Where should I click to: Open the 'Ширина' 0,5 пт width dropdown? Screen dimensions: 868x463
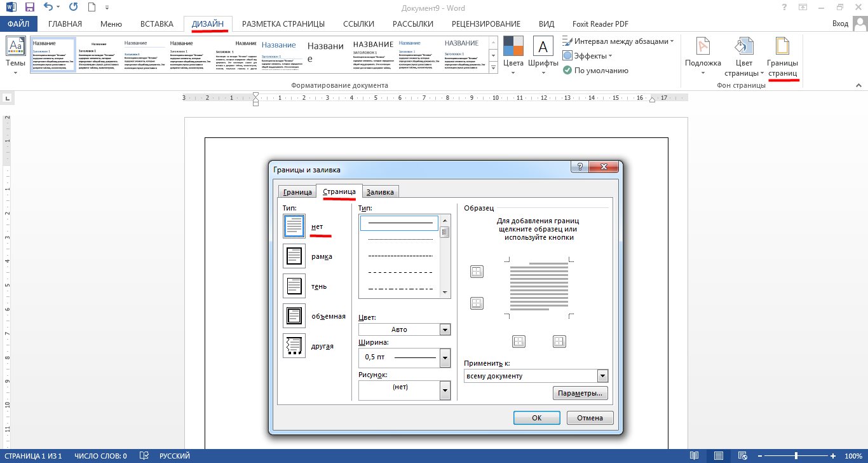pos(445,357)
